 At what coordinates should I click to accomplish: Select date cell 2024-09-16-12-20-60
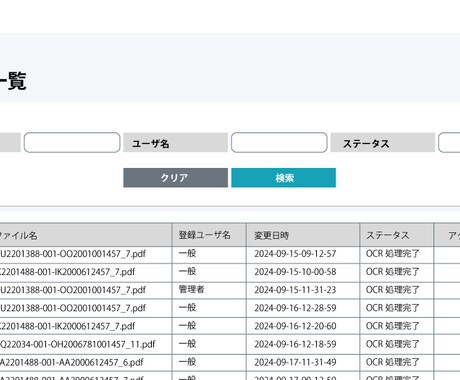(x=295, y=326)
